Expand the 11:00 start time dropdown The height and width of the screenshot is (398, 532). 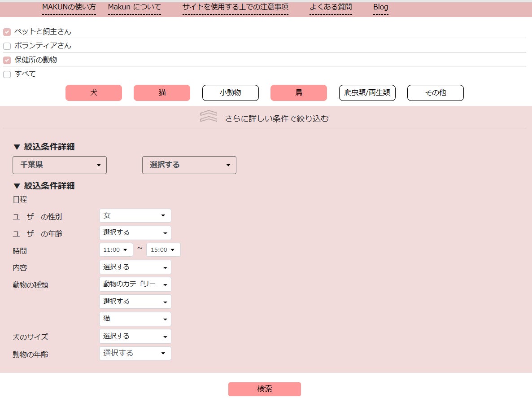[x=116, y=250]
